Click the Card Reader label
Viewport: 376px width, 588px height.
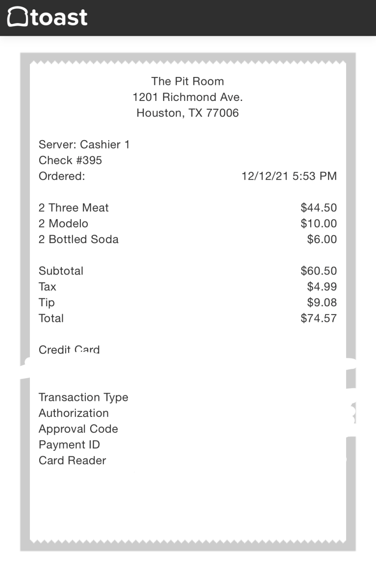pyautogui.click(x=72, y=461)
